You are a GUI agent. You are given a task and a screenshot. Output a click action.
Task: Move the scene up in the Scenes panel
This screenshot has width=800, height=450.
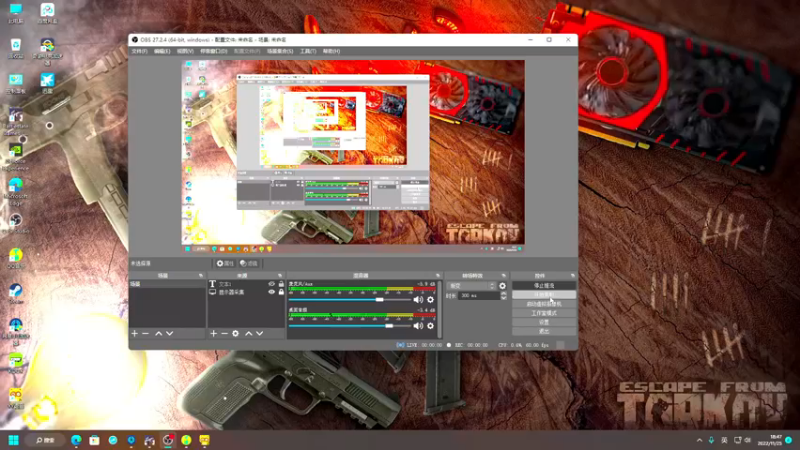pyautogui.click(x=159, y=333)
